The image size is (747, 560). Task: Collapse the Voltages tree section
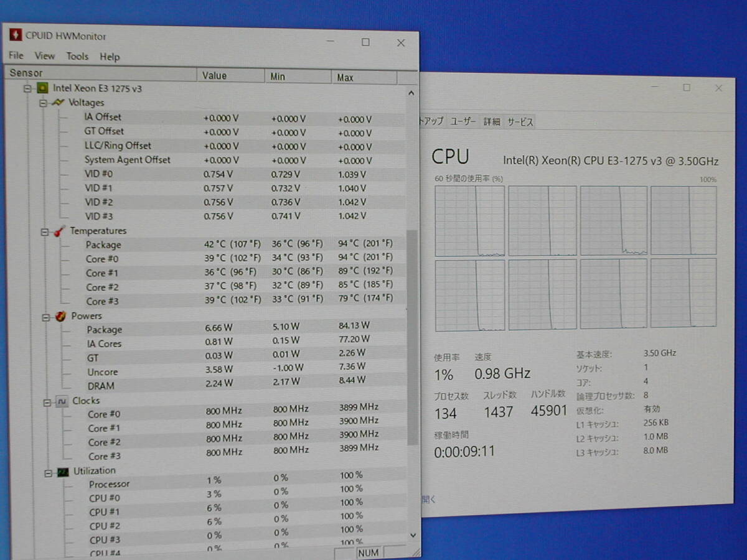click(x=44, y=103)
